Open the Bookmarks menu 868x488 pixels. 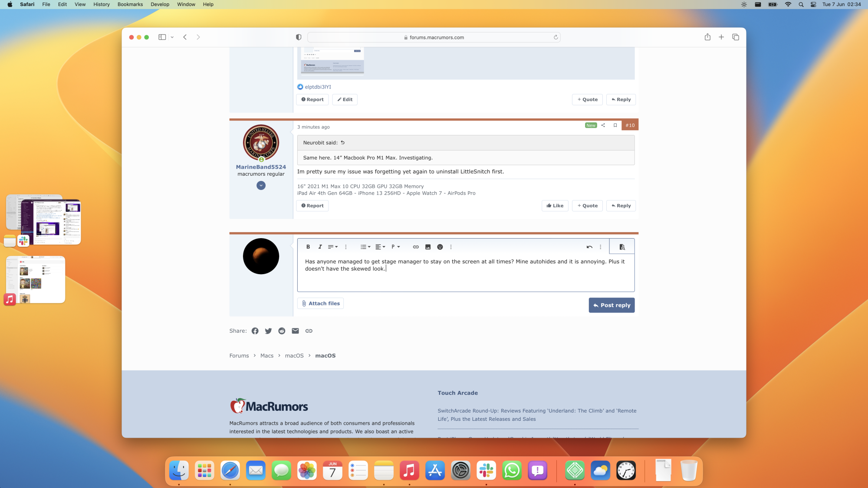(130, 4)
